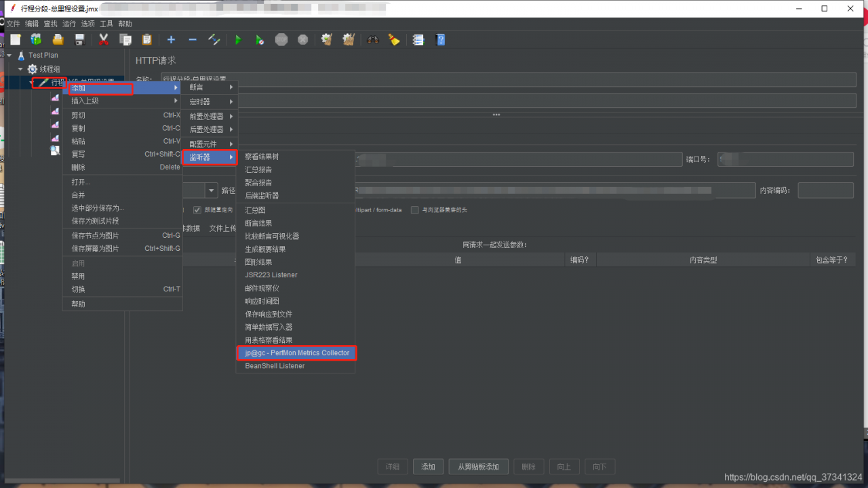The height and width of the screenshot is (488, 868).
Task: Choose 剪切 from the context menu
Action: click(x=122, y=115)
